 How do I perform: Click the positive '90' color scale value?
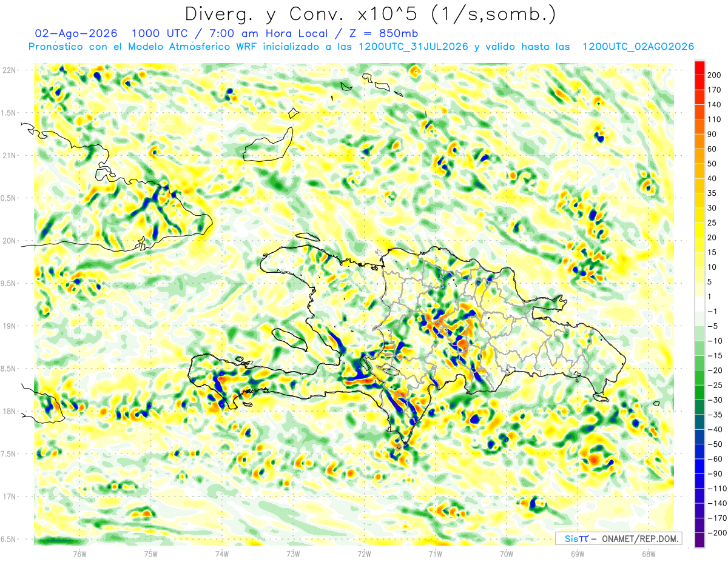coord(713,134)
